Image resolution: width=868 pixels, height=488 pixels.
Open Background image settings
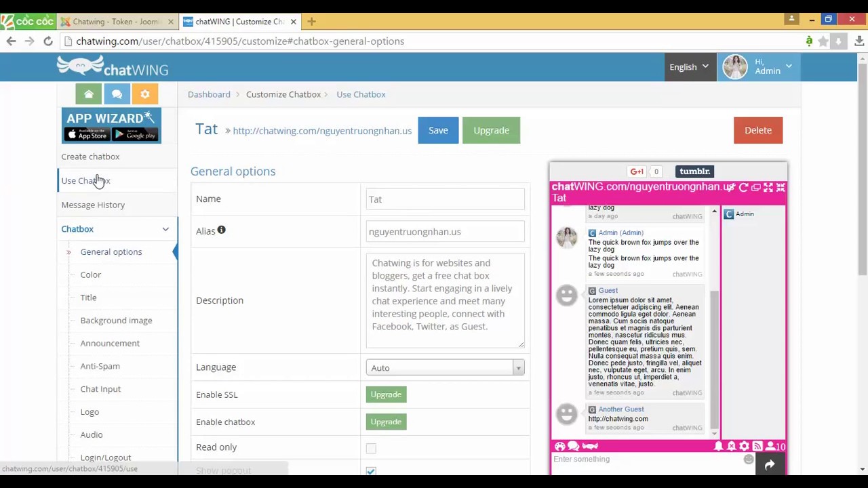[116, 321]
